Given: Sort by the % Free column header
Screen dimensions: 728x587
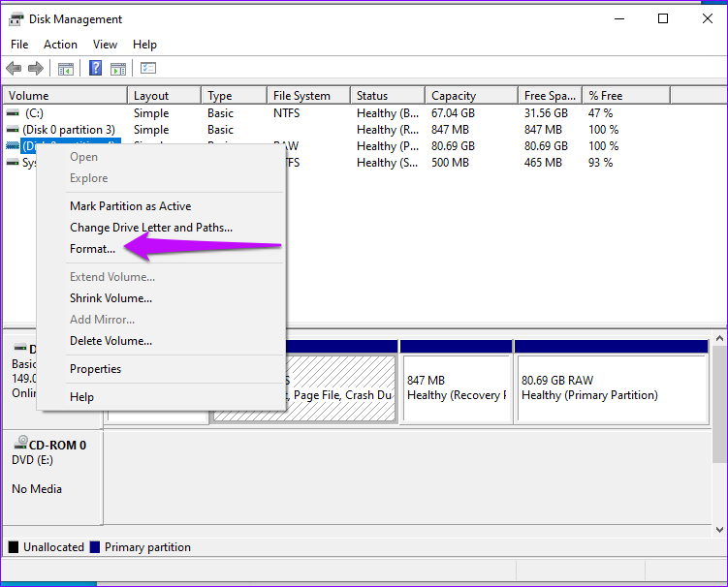Looking at the screenshot, I should [627, 96].
